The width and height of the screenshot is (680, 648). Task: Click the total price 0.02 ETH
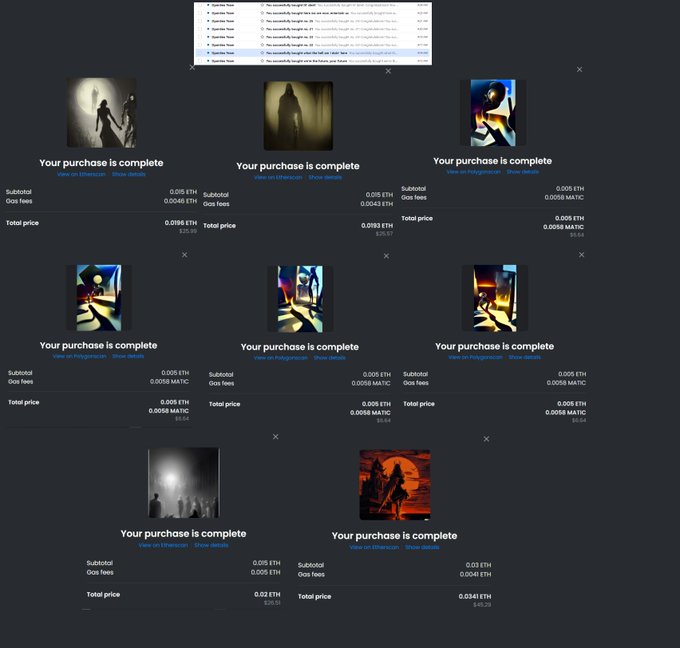click(x=267, y=595)
